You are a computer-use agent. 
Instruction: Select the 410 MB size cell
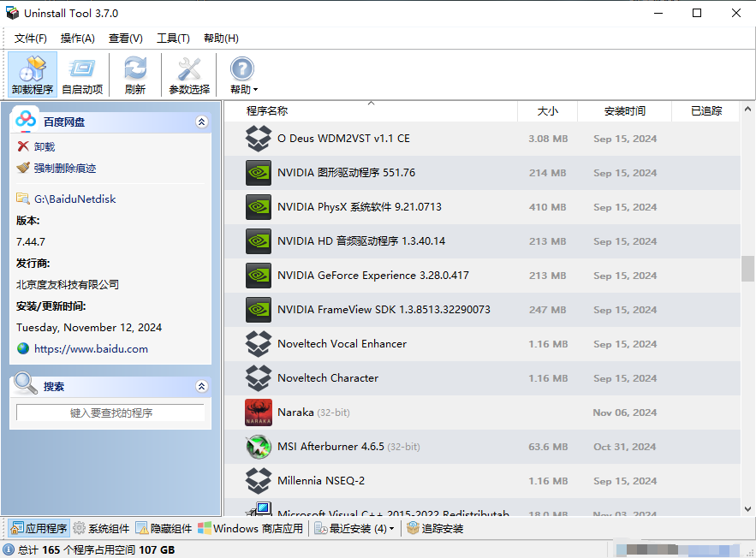(x=547, y=207)
